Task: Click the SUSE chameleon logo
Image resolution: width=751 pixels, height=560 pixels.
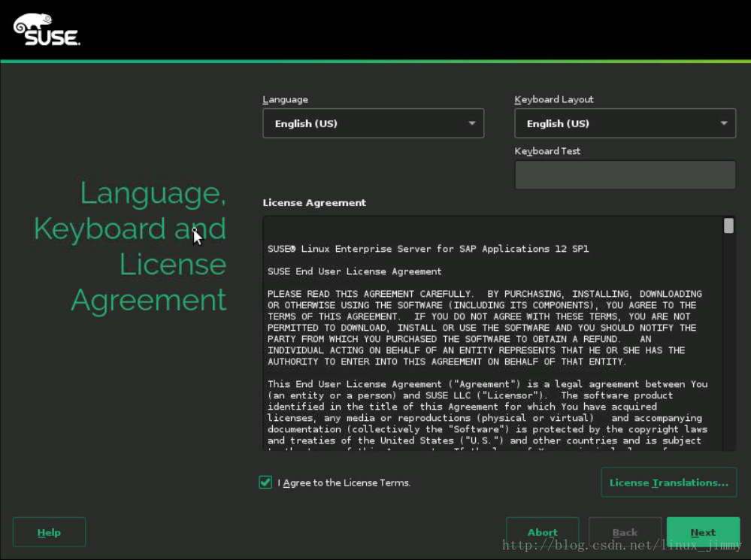Action: 47,29
